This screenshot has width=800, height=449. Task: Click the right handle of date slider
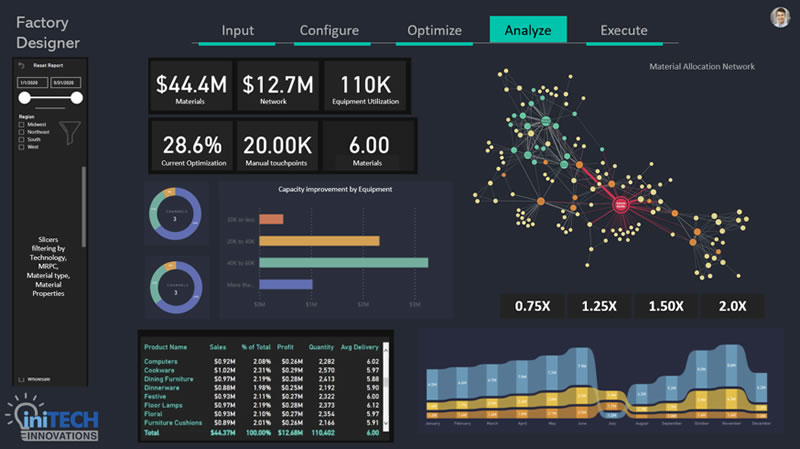tap(79, 98)
